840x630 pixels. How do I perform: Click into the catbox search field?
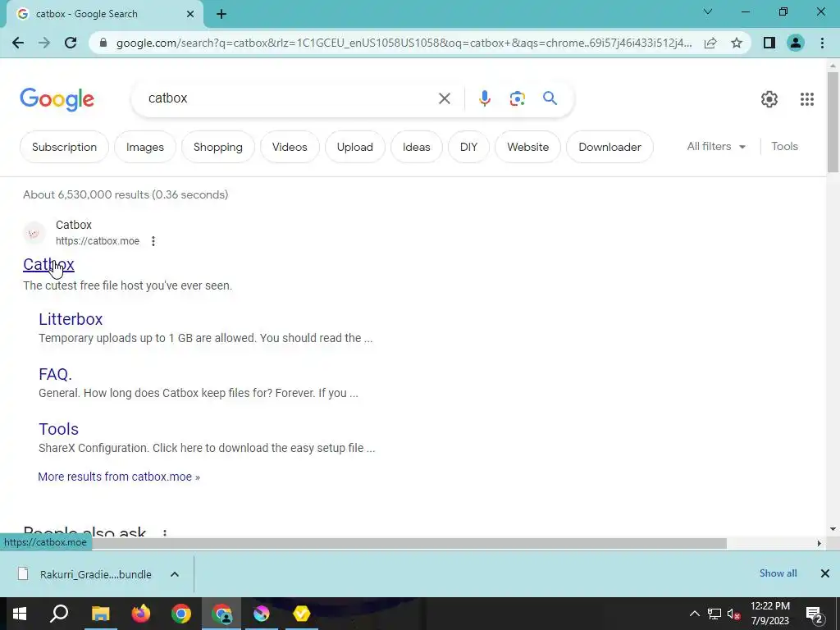click(x=286, y=98)
